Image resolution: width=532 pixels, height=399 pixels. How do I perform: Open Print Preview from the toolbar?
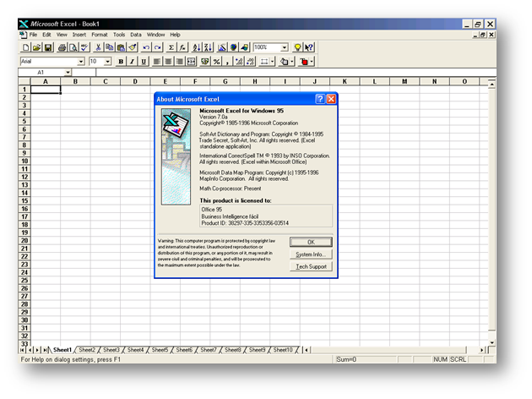pos(73,47)
